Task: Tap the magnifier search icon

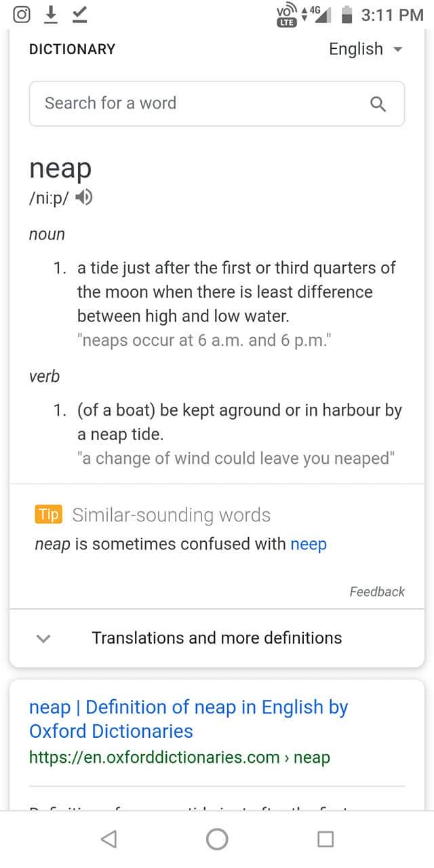Action: click(378, 104)
